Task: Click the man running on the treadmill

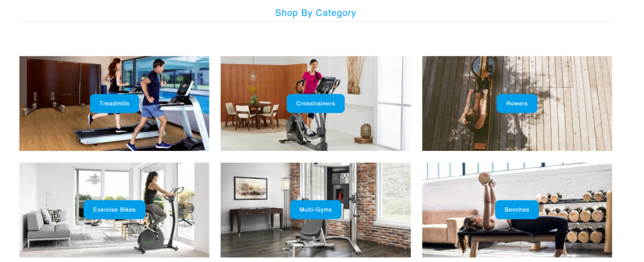Action: pyautogui.click(x=151, y=102)
